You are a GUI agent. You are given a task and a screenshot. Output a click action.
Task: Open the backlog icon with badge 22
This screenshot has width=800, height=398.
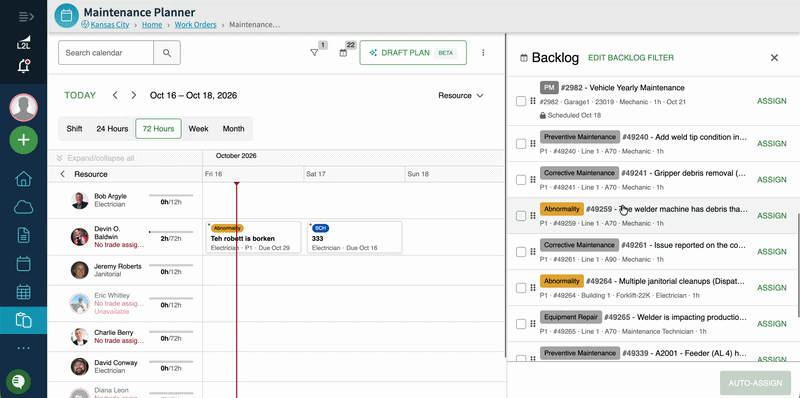coord(343,53)
